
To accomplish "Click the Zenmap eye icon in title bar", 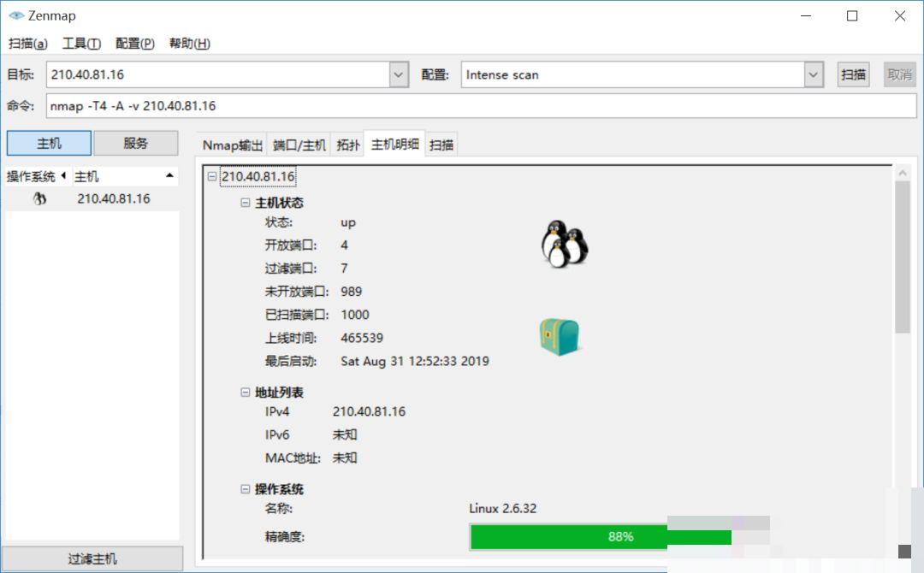I will coord(16,15).
